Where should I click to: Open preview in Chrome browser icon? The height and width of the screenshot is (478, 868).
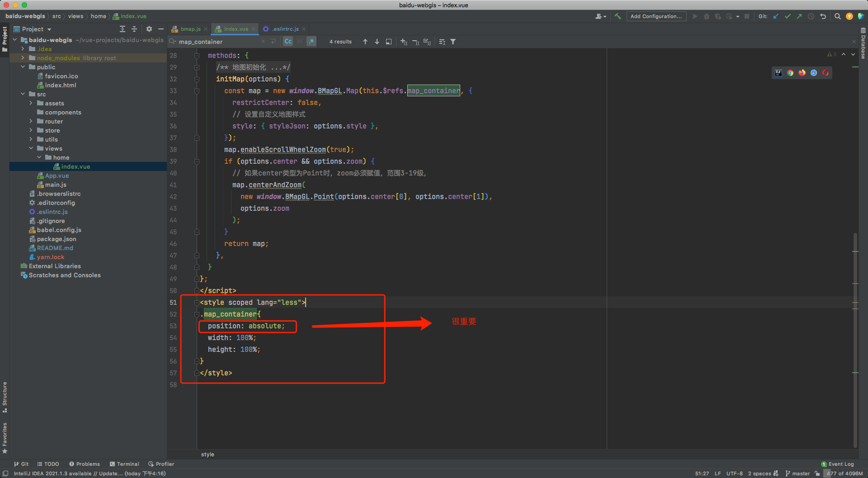point(790,73)
